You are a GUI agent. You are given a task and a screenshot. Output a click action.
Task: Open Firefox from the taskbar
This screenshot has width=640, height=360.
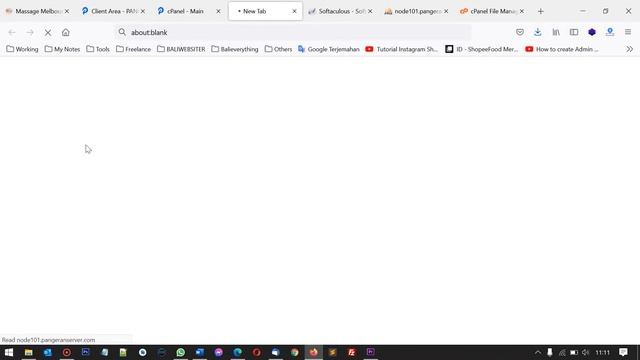click(313, 352)
